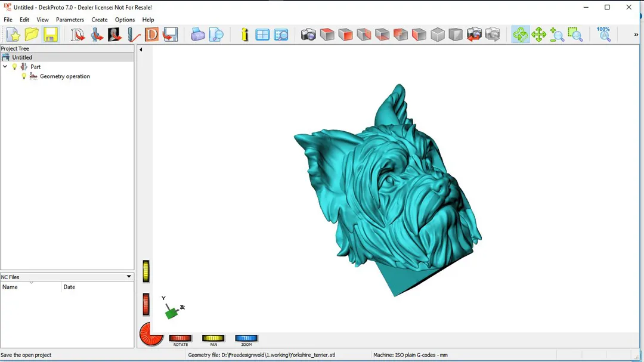Save the open project via floppy icon
Viewport: 644px width, 362px height.
(x=51, y=35)
